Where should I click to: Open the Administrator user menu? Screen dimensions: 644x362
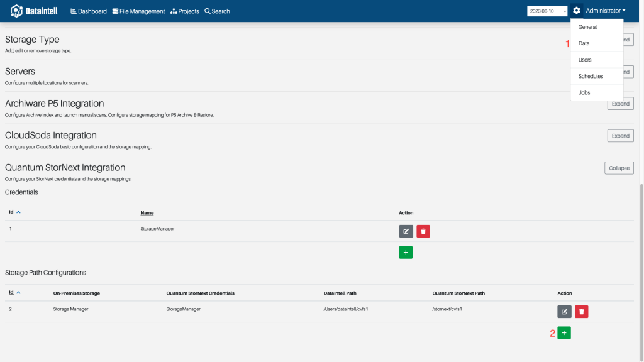click(606, 11)
